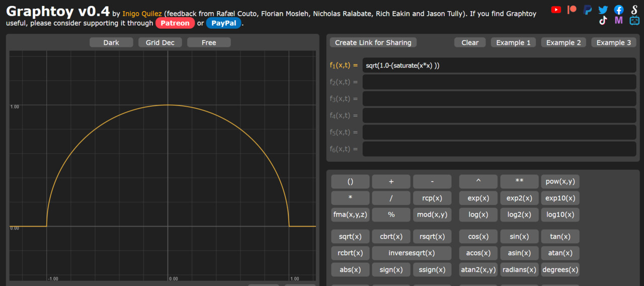Insert pow(x,y) function
The image size is (644, 286).
(x=560, y=181)
